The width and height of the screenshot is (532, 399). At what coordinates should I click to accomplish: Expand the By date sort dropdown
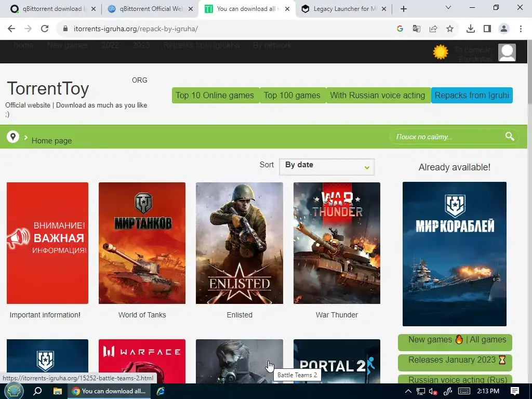click(x=327, y=167)
